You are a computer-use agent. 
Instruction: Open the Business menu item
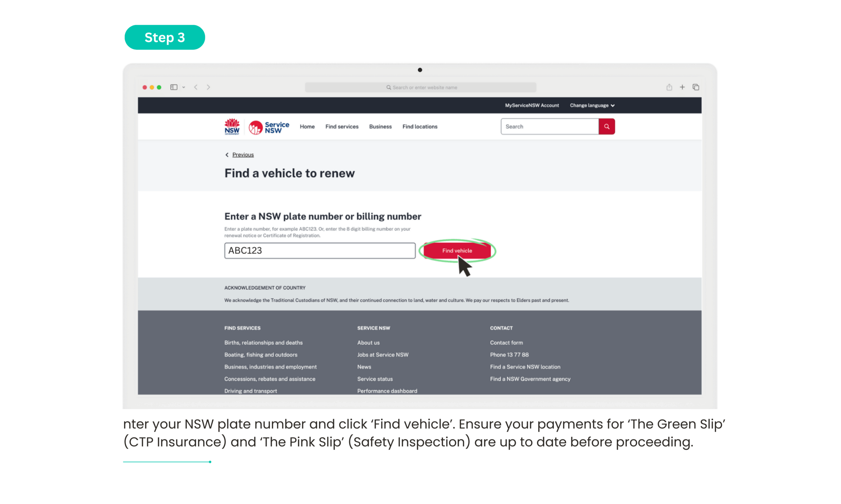tap(380, 127)
